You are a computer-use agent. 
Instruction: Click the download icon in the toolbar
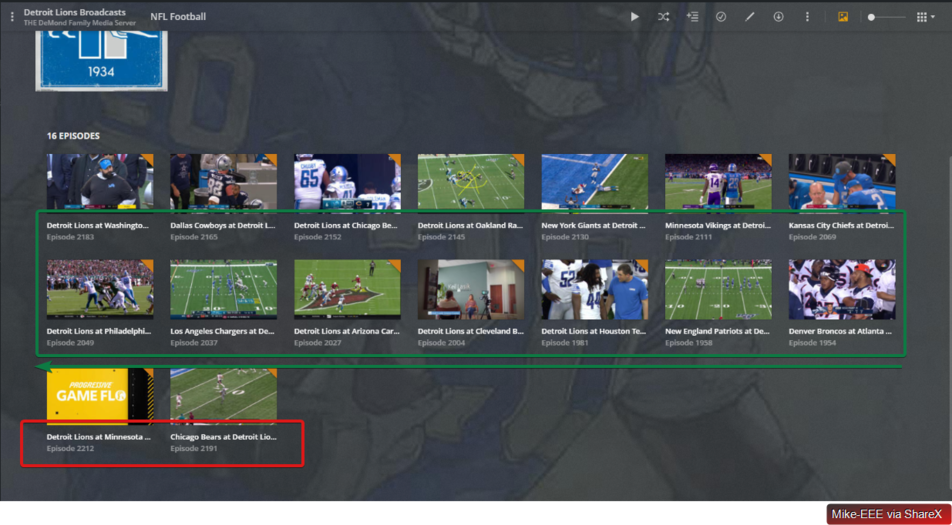click(778, 17)
